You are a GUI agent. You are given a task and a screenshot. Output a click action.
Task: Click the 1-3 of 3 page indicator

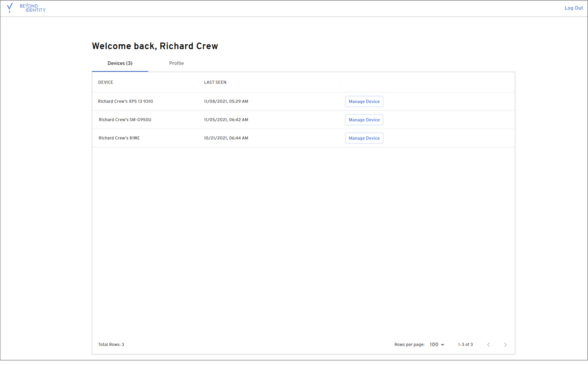pos(465,345)
